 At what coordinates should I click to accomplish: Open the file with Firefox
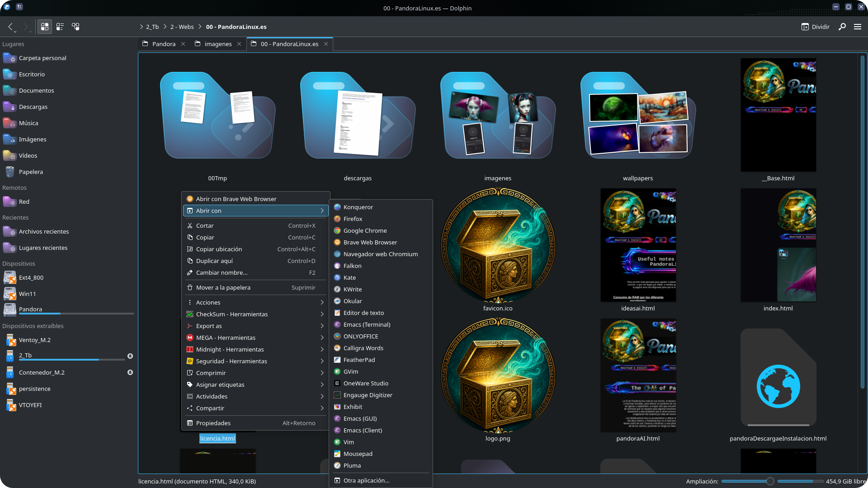[381, 219]
